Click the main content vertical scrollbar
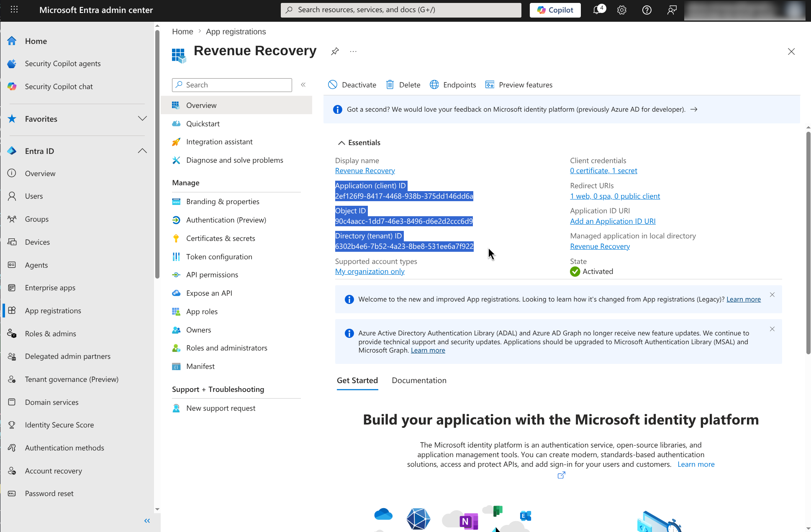Image resolution: width=811 pixels, height=532 pixels. coord(808,243)
